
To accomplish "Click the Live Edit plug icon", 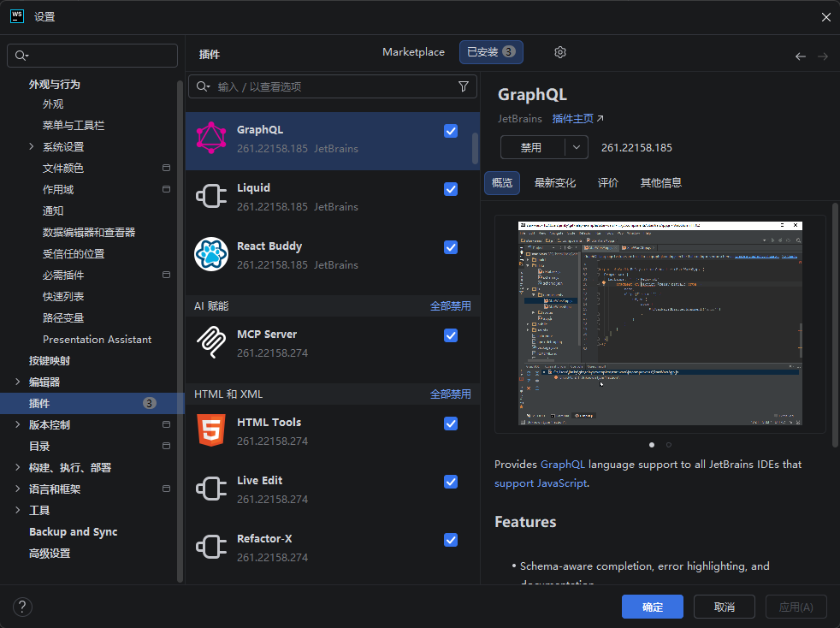I will [211, 489].
